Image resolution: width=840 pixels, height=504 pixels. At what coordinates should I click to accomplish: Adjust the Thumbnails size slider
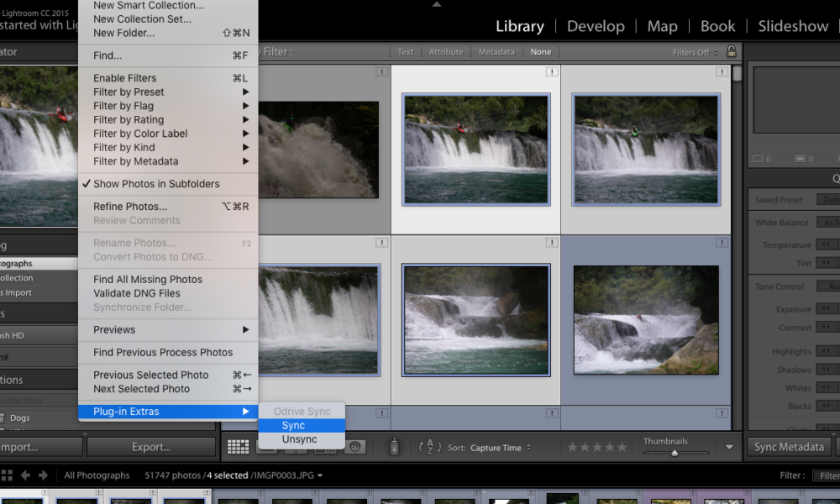pos(675,453)
